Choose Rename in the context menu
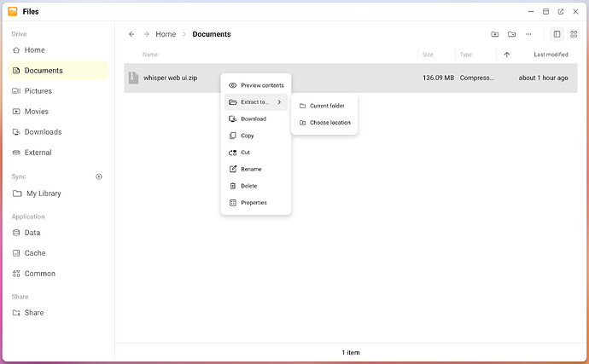Image resolution: width=589 pixels, height=364 pixels. [x=256, y=170]
